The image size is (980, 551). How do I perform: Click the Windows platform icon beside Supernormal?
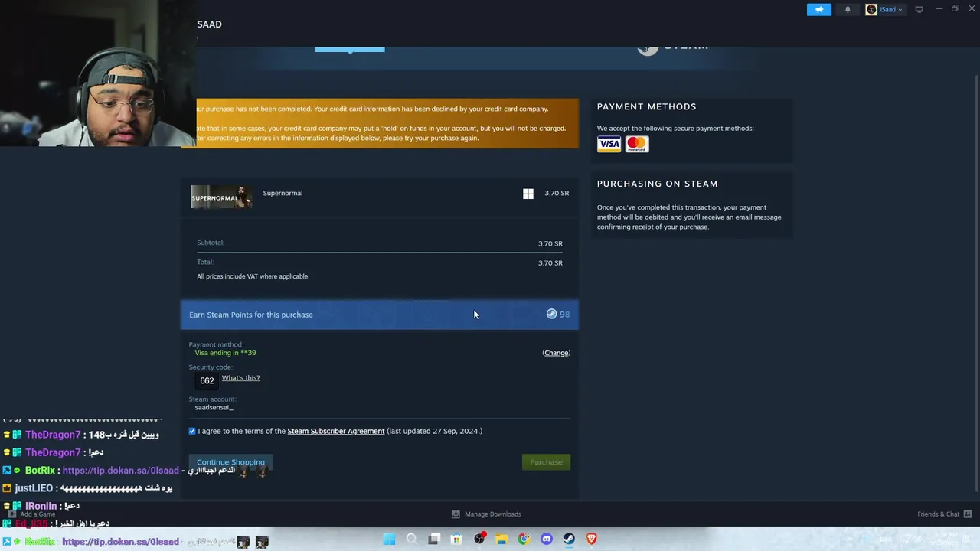[528, 194]
